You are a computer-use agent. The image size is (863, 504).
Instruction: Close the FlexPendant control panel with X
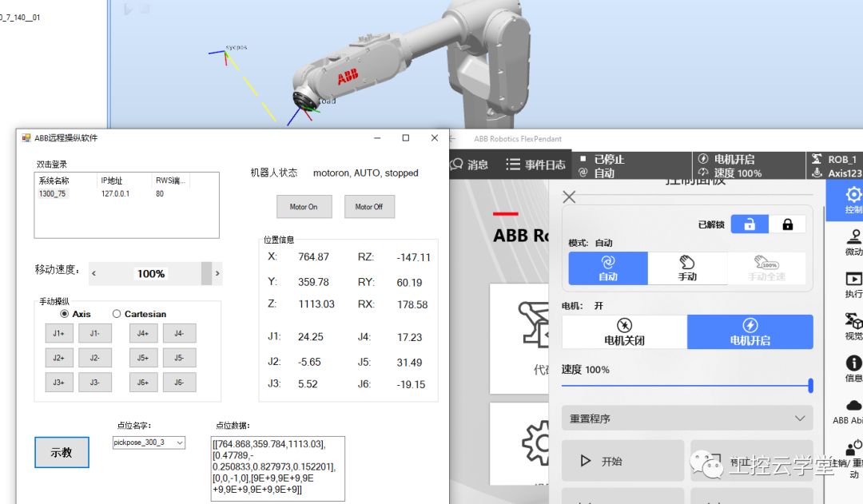tap(569, 197)
